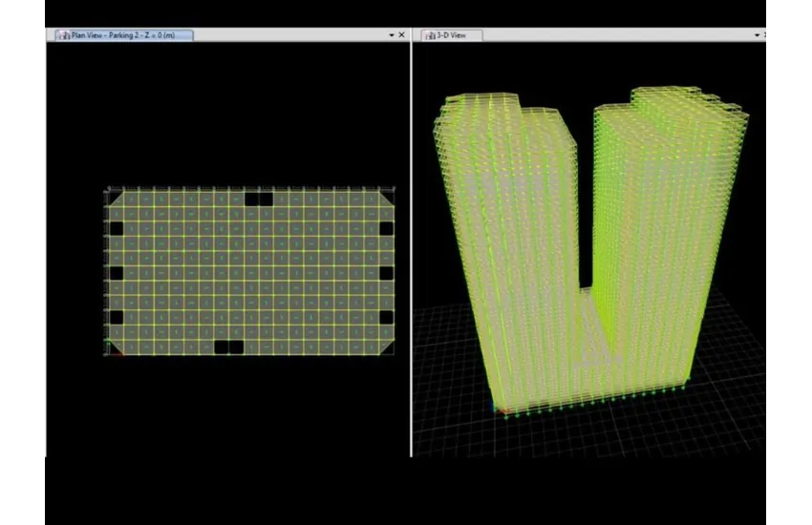Select the bottom center opening in plan

tap(228, 347)
